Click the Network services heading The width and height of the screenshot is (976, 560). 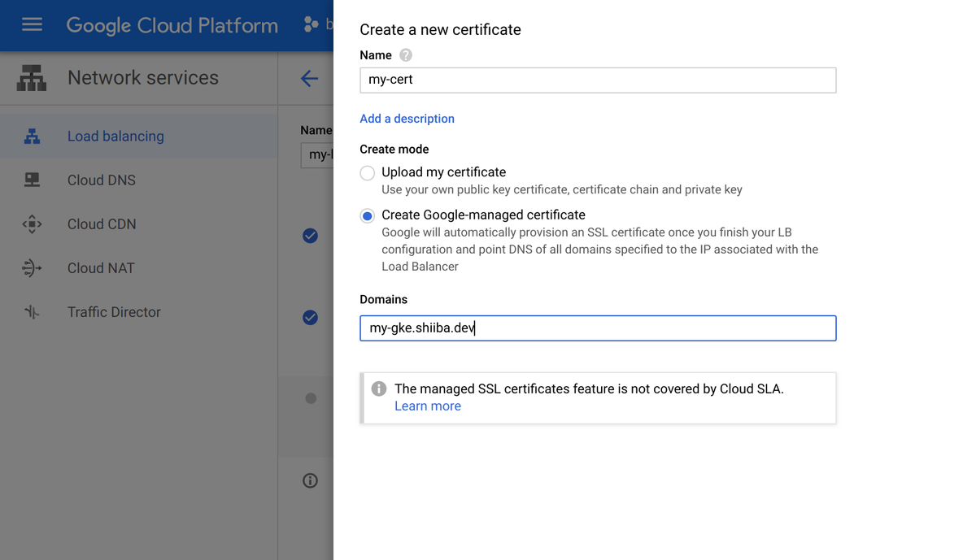(143, 78)
